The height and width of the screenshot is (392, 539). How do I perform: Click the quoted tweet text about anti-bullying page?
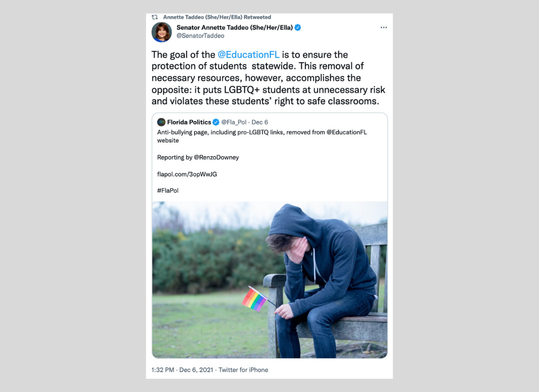click(x=262, y=136)
